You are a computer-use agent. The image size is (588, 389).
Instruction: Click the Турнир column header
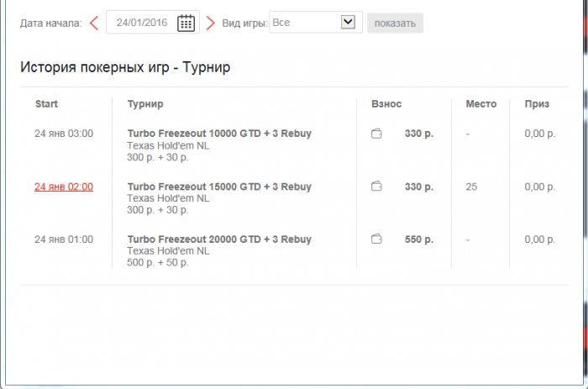coord(145,104)
